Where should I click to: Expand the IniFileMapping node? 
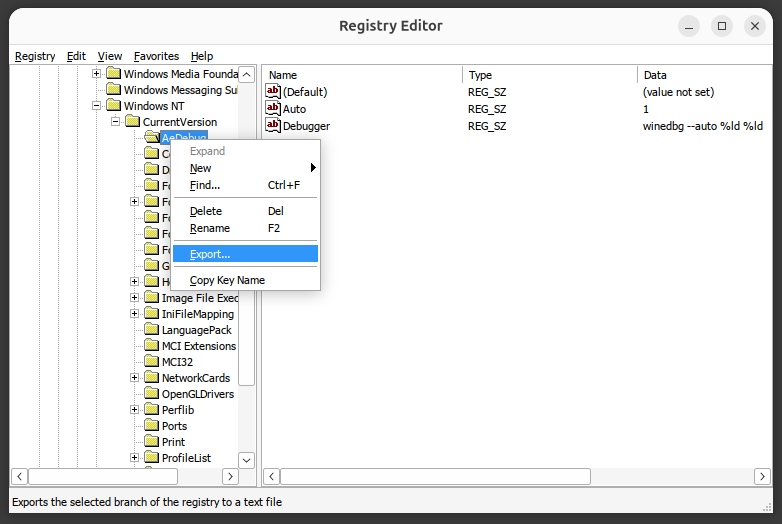click(134, 314)
